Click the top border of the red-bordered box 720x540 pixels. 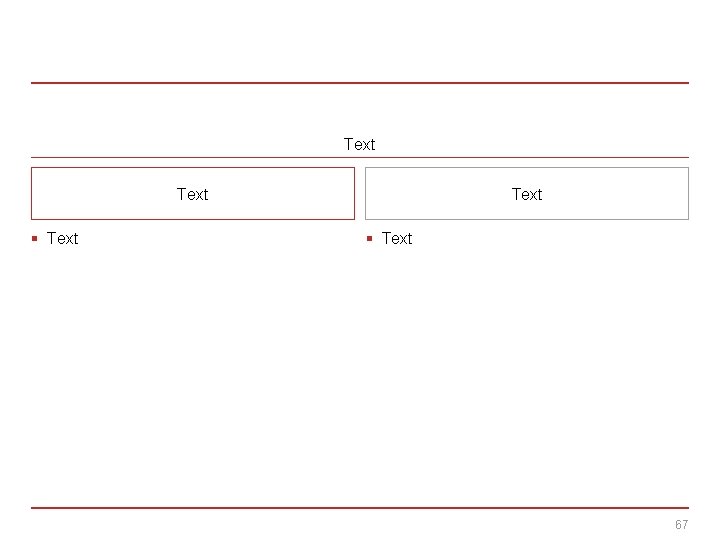click(x=192, y=167)
